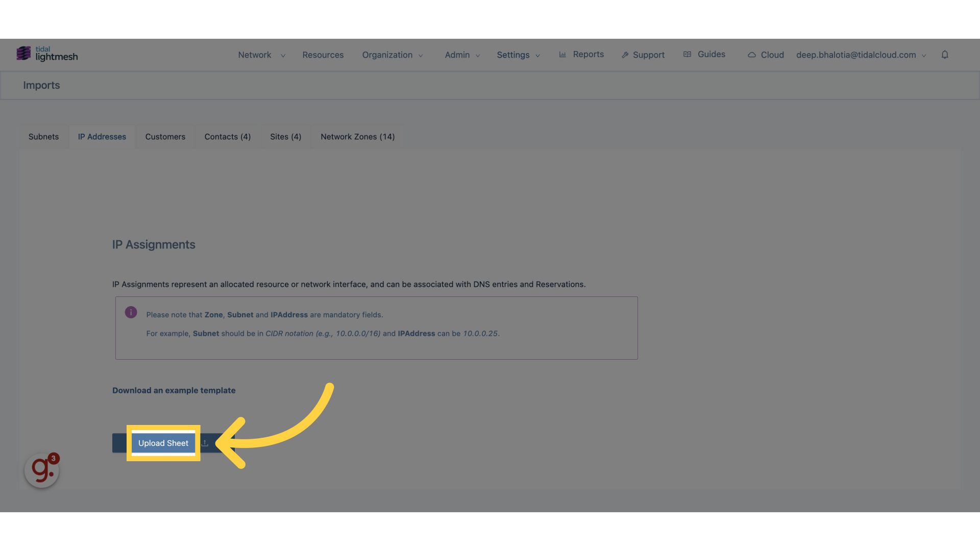980x551 pixels.
Task: Click the Guides navigation icon
Action: click(x=687, y=55)
